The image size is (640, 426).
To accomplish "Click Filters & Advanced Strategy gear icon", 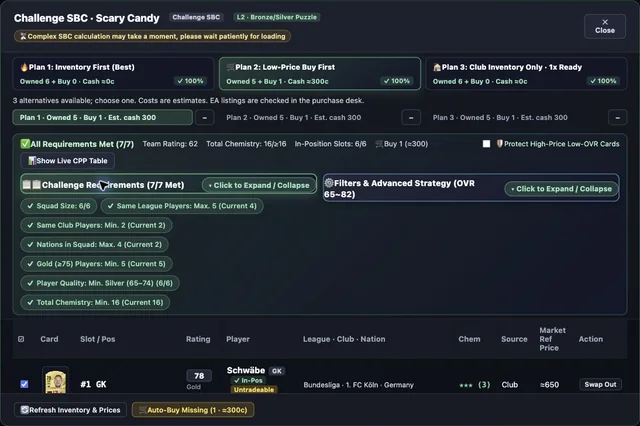I will point(329,183).
